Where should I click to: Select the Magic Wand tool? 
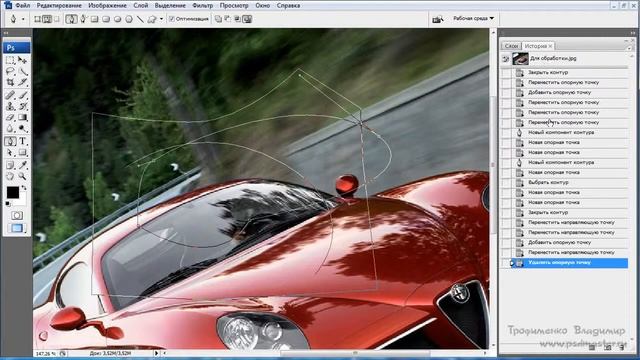tap(22, 72)
